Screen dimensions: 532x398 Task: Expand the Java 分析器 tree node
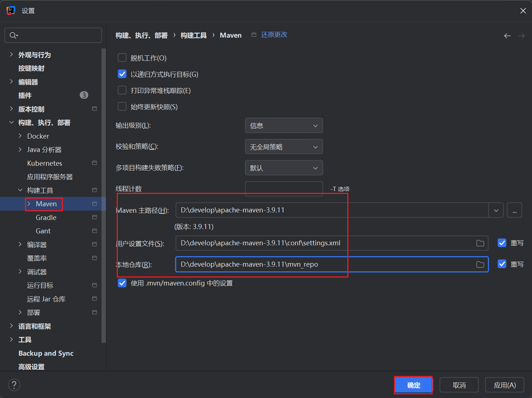20,149
